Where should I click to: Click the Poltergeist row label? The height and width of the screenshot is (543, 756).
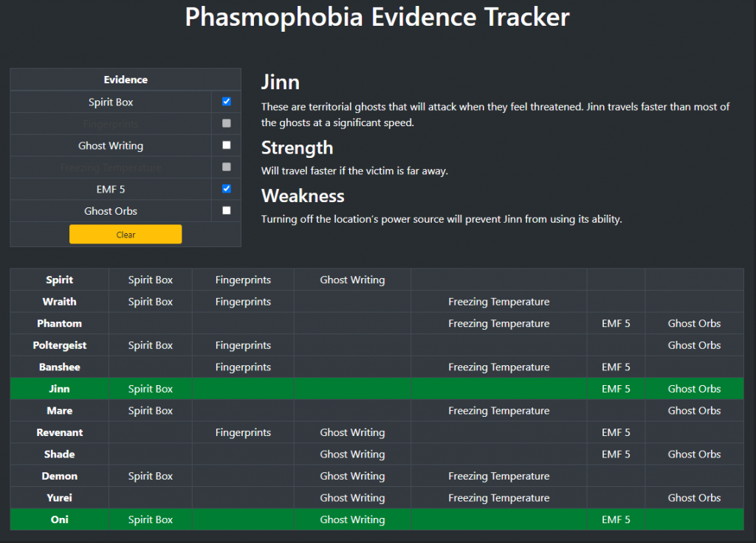(x=59, y=345)
